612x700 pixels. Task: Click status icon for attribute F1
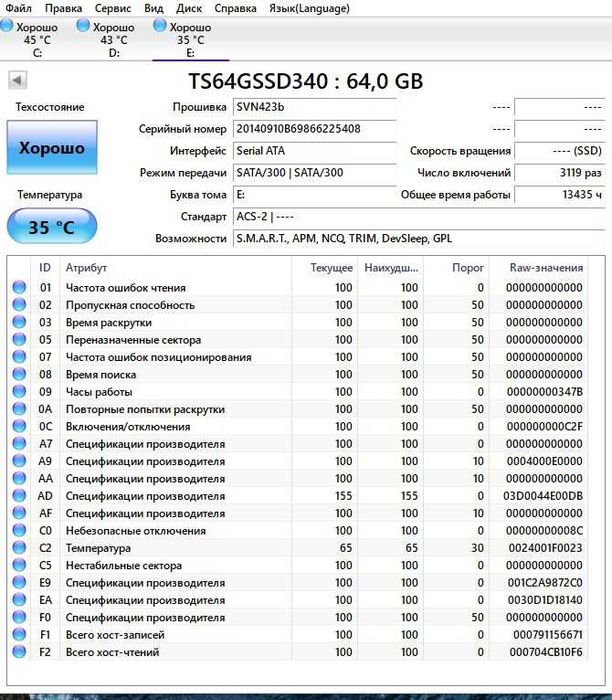click(19, 634)
